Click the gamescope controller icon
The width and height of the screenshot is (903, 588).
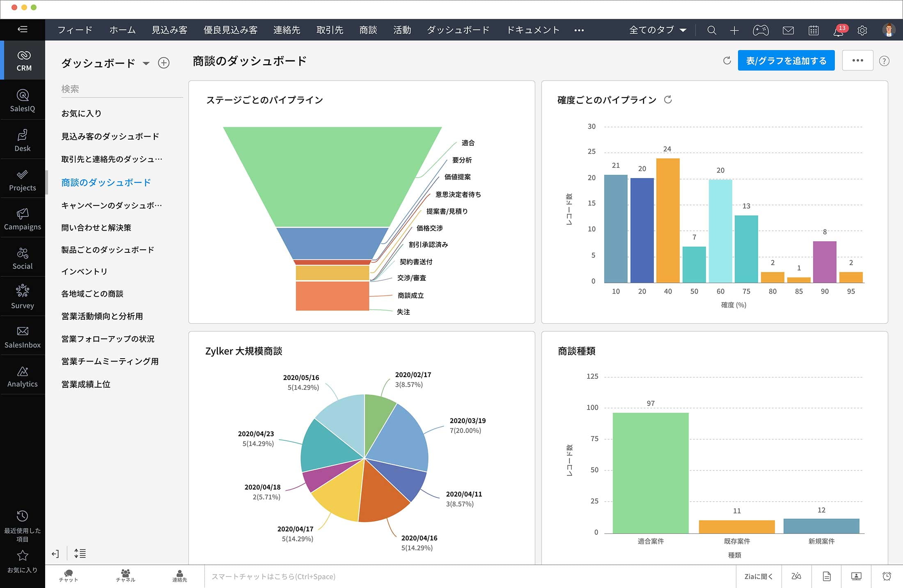coord(760,30)
